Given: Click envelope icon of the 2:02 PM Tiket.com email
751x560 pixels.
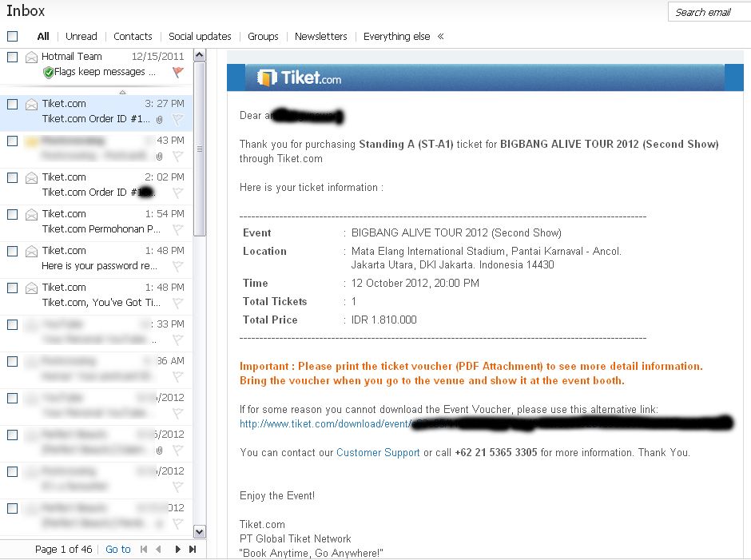Looking at the screenshot, I should [32, 177].
